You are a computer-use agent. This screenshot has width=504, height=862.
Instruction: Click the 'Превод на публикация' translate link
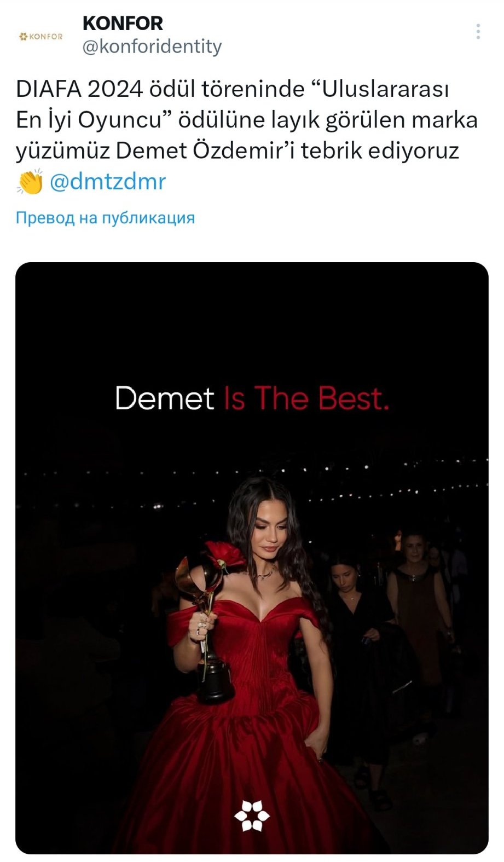105,218
